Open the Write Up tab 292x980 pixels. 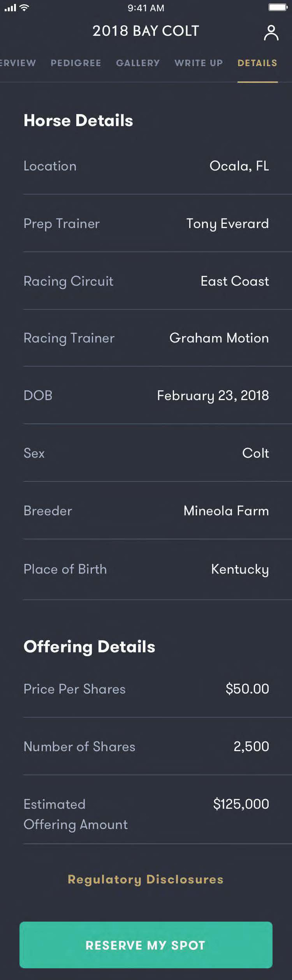coord(199,63)
